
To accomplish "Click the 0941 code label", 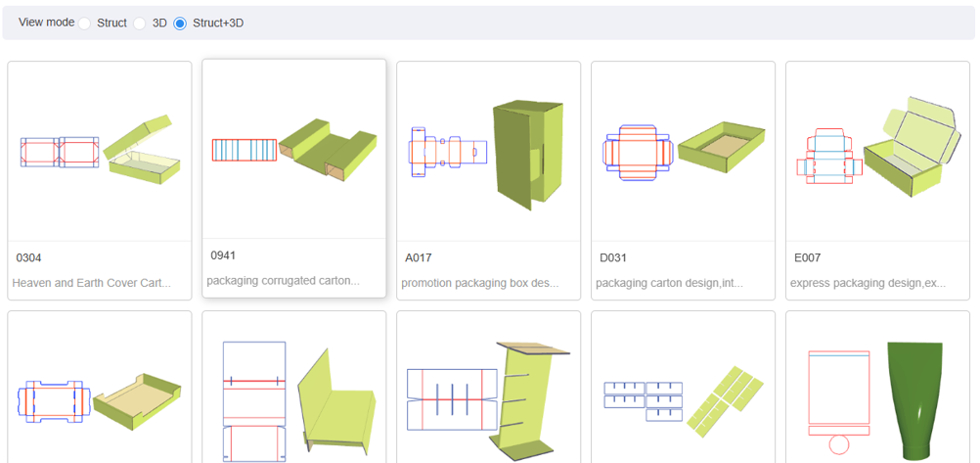I will tap(223, 255).
